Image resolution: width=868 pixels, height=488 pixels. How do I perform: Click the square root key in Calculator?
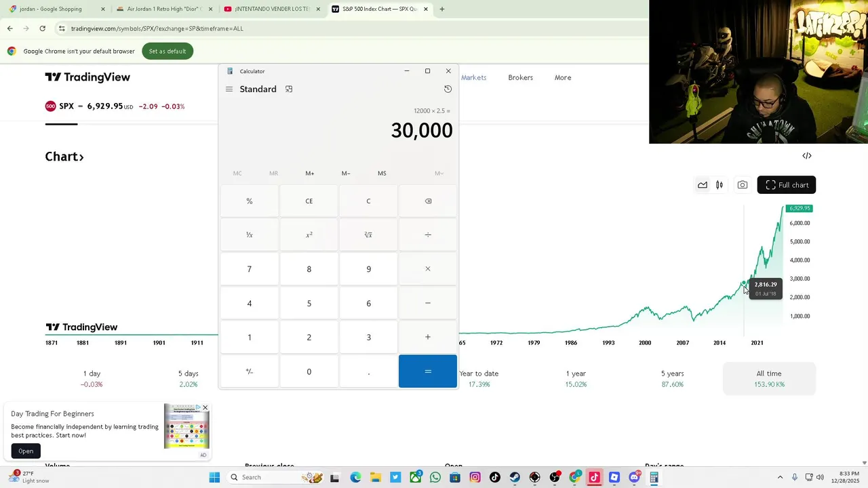pos(368,235)
